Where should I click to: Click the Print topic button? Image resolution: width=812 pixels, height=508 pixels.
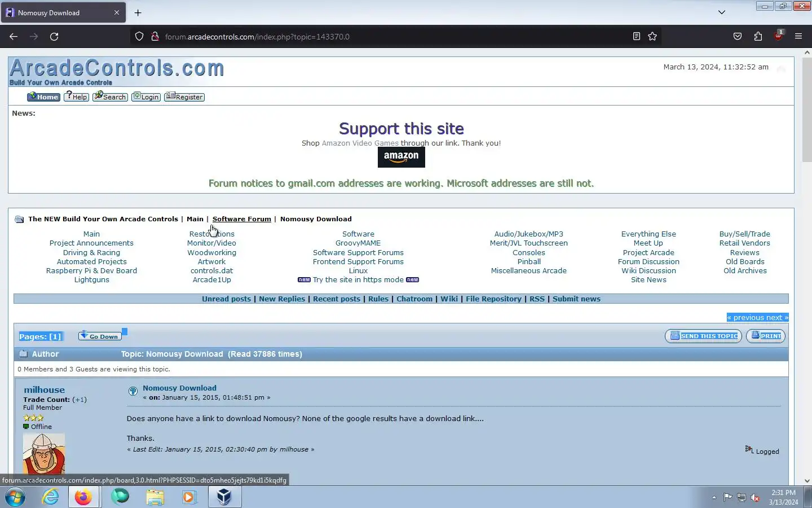point(766,336)
